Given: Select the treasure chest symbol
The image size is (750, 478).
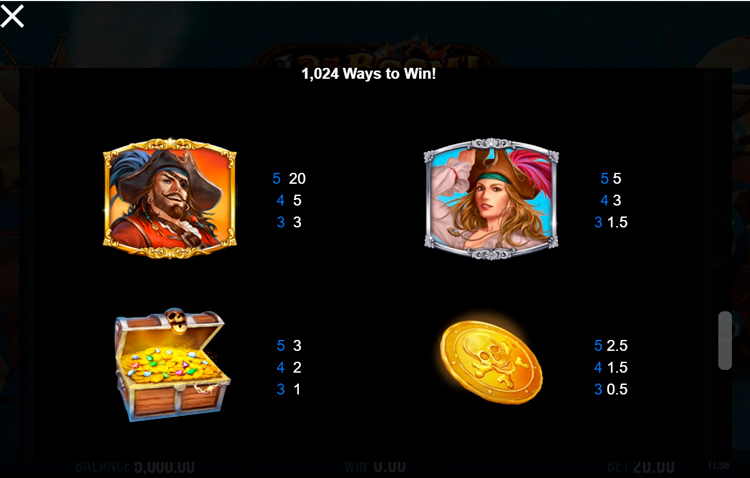Looking at the screenshot, I should point(172,365).
